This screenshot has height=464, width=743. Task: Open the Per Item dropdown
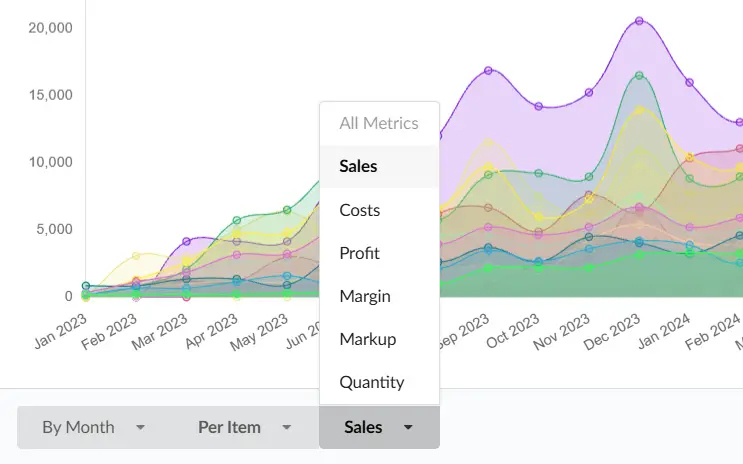(244, 427)
